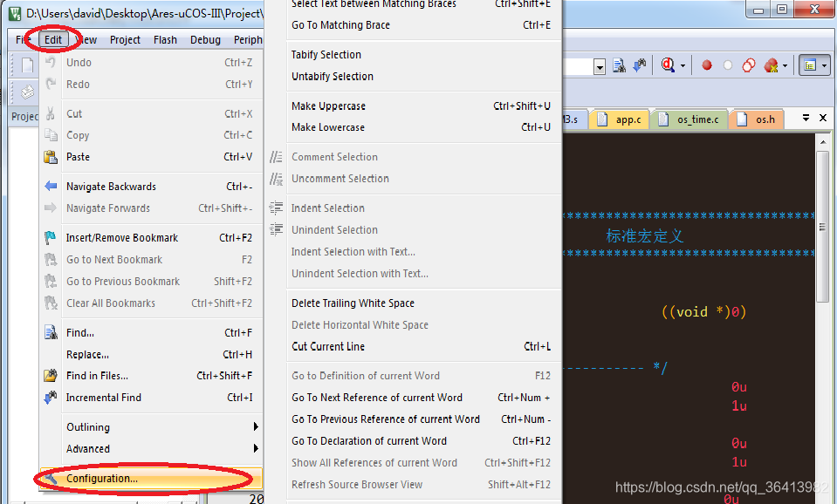
Task: Click the Find in Files toolbar icon
Action: coord(619,65)
